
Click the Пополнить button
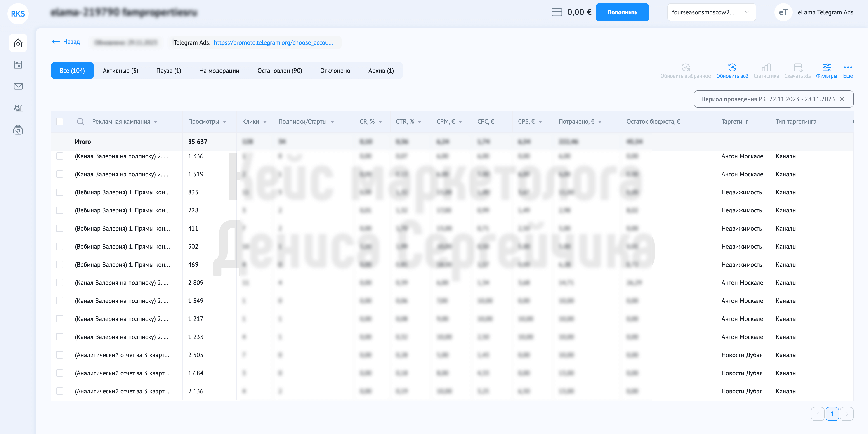[x=622, y=12]
